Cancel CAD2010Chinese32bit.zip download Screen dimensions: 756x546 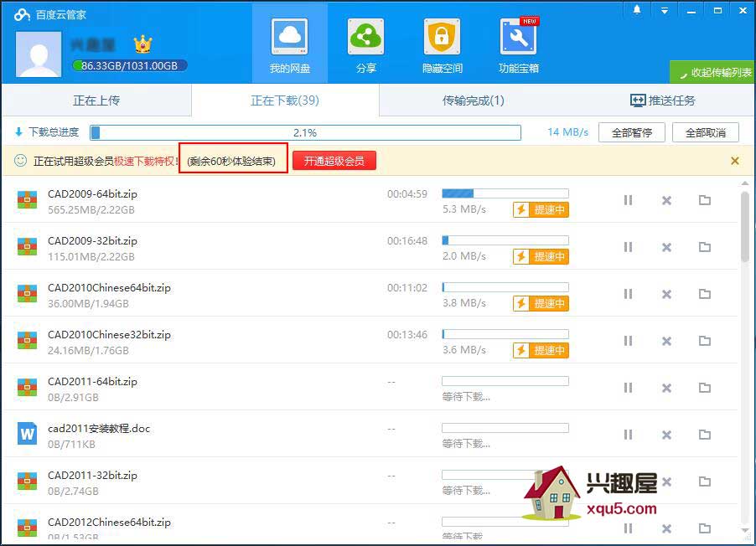666,341
